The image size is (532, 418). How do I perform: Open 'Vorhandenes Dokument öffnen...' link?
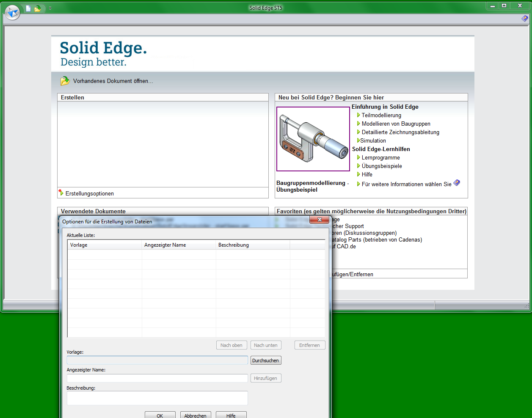click(113, 81)
